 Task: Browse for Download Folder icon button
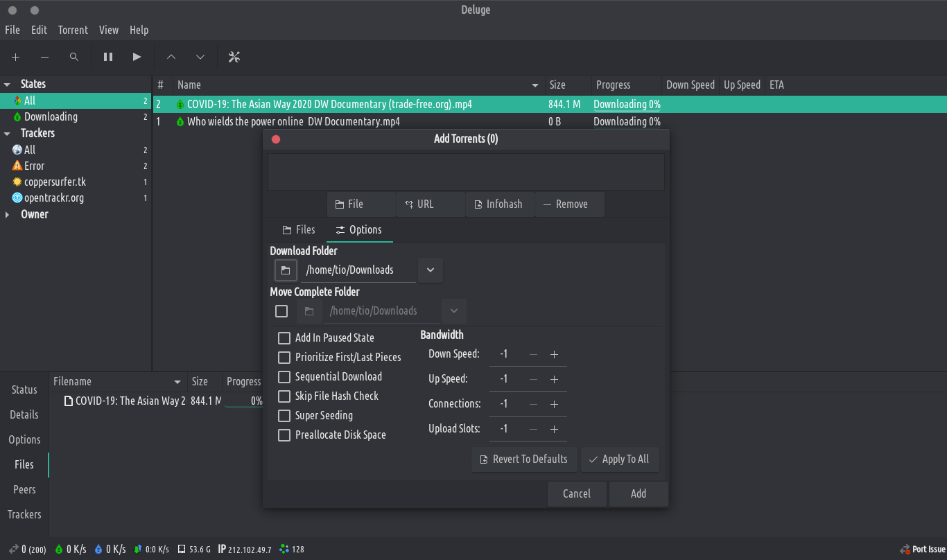[286, 270]
